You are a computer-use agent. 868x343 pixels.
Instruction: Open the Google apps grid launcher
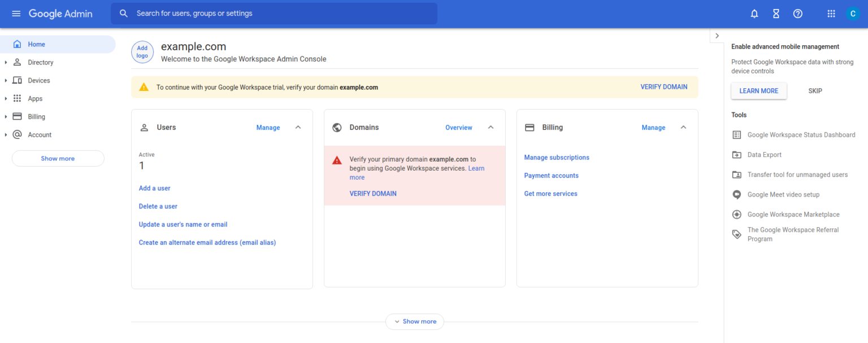tap(831, 13)
